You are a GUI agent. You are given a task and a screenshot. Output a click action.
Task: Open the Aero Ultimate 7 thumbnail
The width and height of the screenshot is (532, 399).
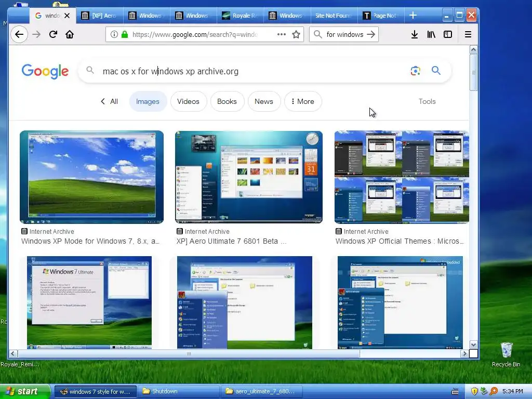pyautogui.click(x=249, y=177)
